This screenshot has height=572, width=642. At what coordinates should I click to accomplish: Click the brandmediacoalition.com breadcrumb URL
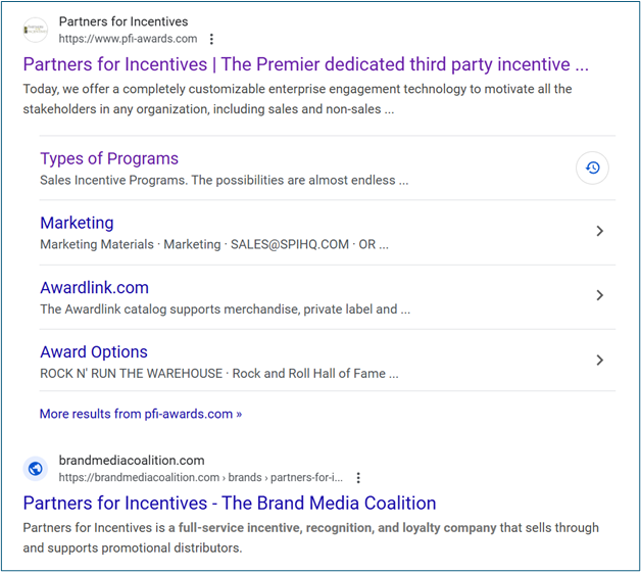(201, 477)
